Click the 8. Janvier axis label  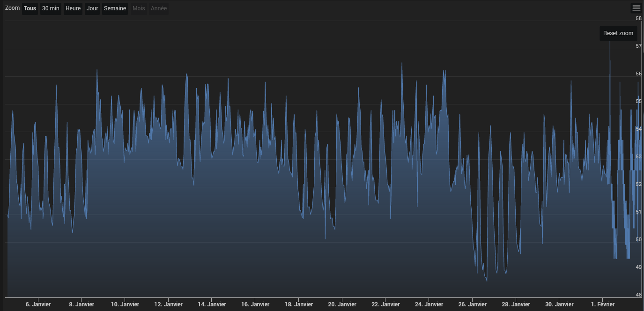pyautogui.click(x=81, y=304)
